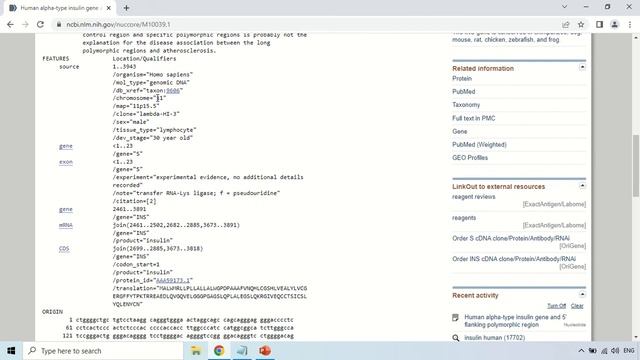Click the FEATURES heading text

pyautogui.click(x=56, y=59)
